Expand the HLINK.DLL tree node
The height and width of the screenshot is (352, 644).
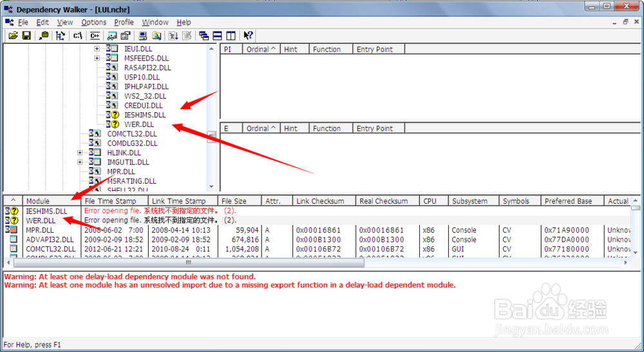click(80, 153)
